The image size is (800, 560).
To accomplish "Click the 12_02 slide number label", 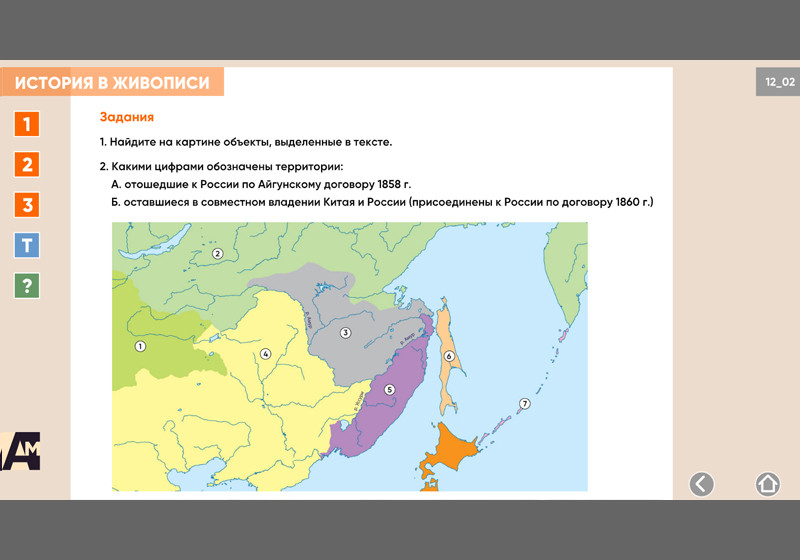I will click(x=779, y=82).
